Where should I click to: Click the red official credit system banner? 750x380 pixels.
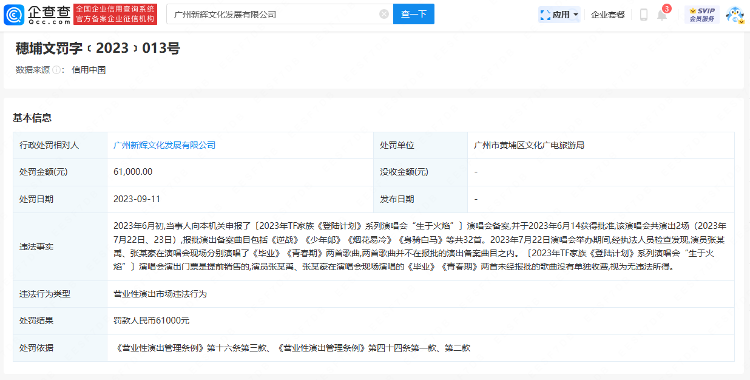pos(115,14)
